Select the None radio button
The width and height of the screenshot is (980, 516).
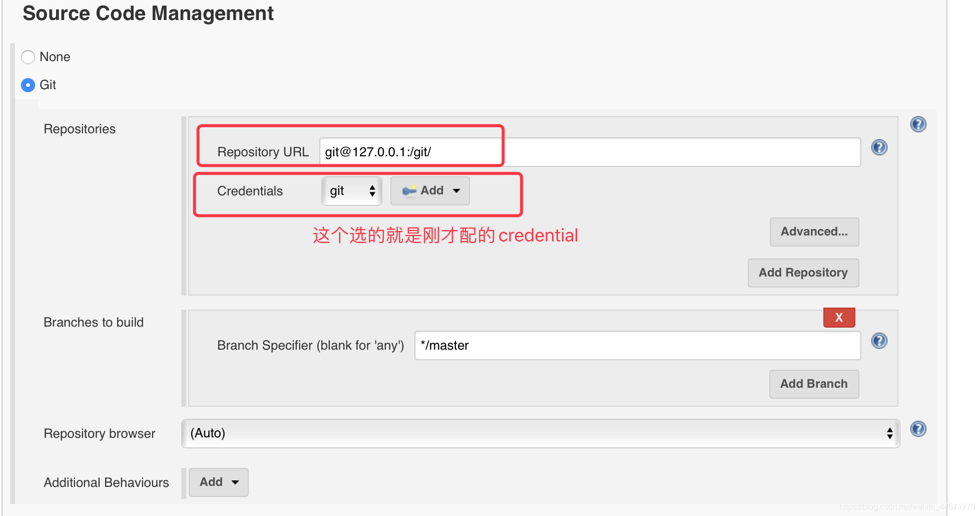(28, 57)
